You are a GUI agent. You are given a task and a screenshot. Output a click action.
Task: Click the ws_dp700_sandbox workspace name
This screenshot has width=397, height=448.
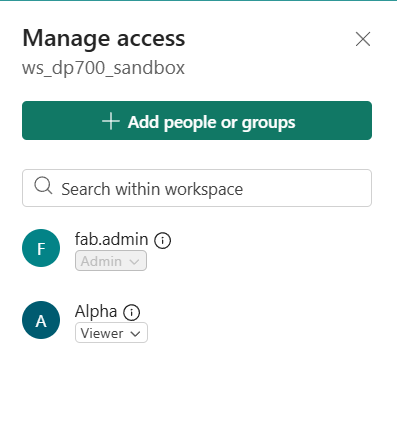[103, 68]
